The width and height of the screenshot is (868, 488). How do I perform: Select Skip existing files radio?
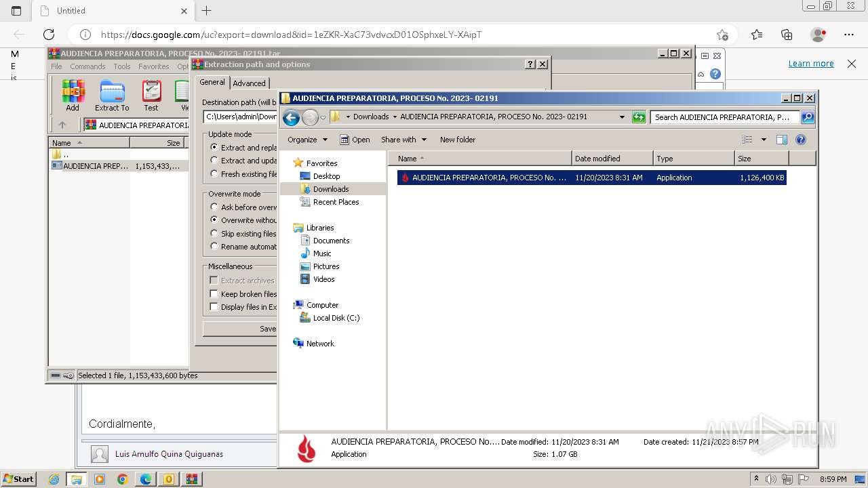[x=214, y=233]
